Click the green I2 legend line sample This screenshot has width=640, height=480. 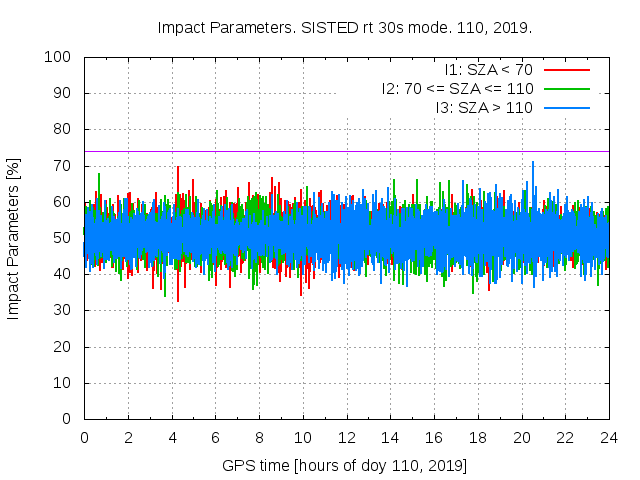pyautogui.click(x=567, y=88)
